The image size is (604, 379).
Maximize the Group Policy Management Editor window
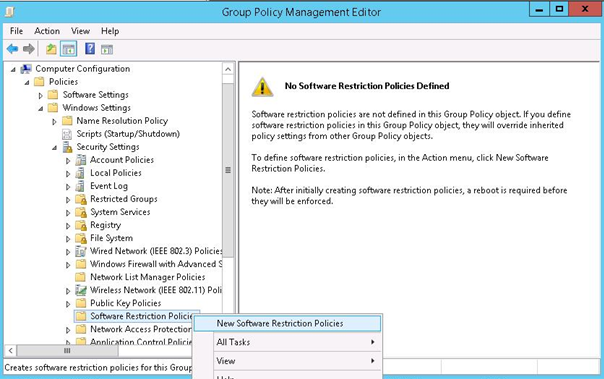[x=559, y=9]
